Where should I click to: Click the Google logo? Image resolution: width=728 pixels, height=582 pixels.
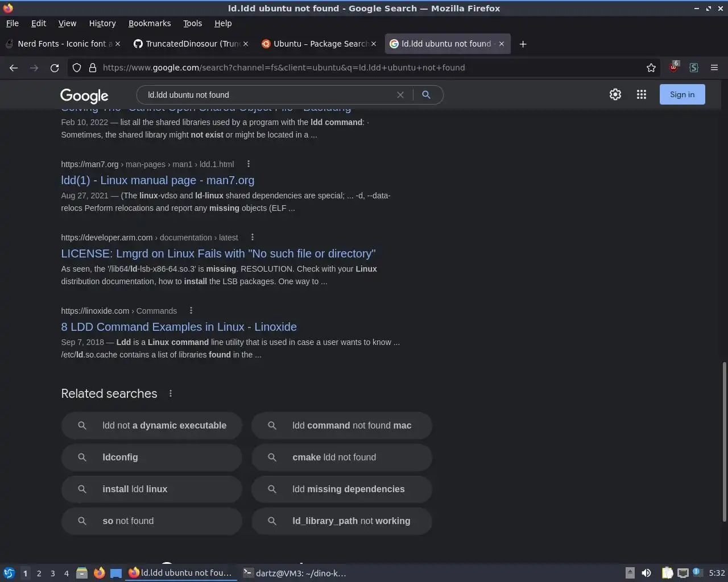coord(84,95)
